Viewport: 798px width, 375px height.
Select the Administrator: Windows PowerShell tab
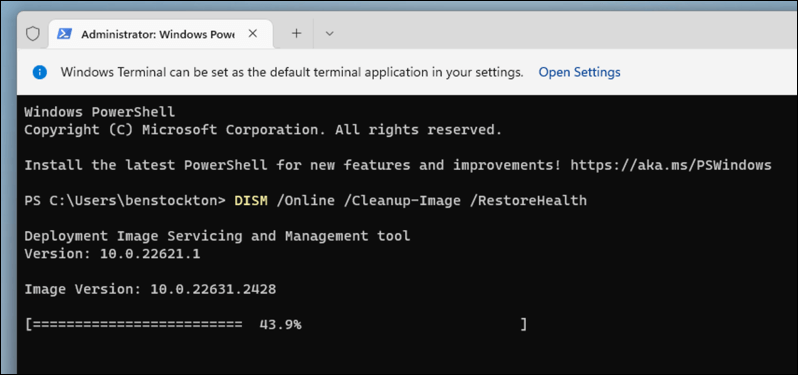(161, 34)
